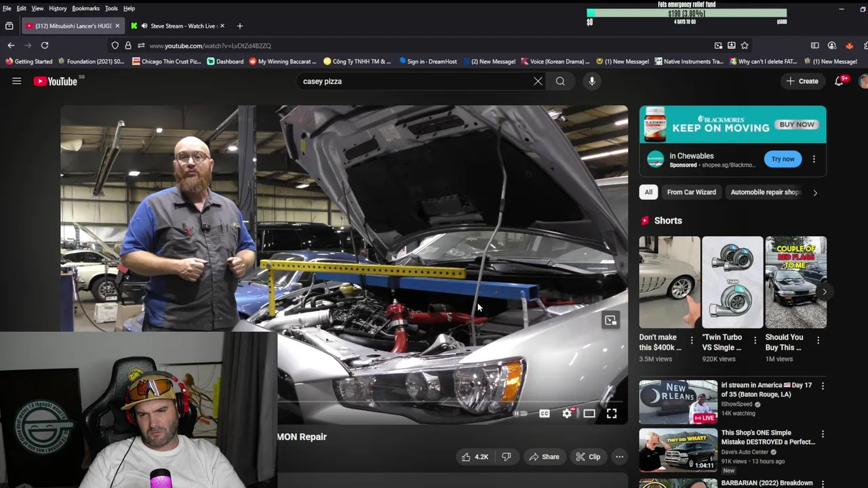
Task: Open menu for Twin Turbo VS Single short
Action: (x=755, y=340)
